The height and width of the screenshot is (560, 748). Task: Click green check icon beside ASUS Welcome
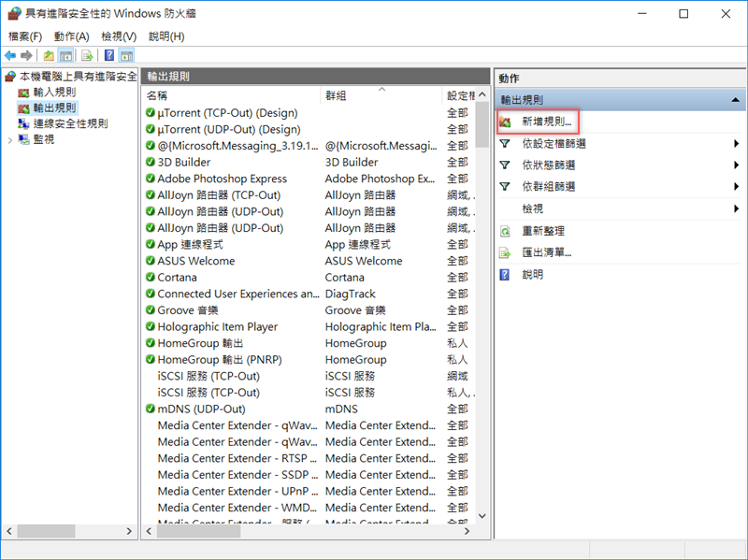point(151,261)
